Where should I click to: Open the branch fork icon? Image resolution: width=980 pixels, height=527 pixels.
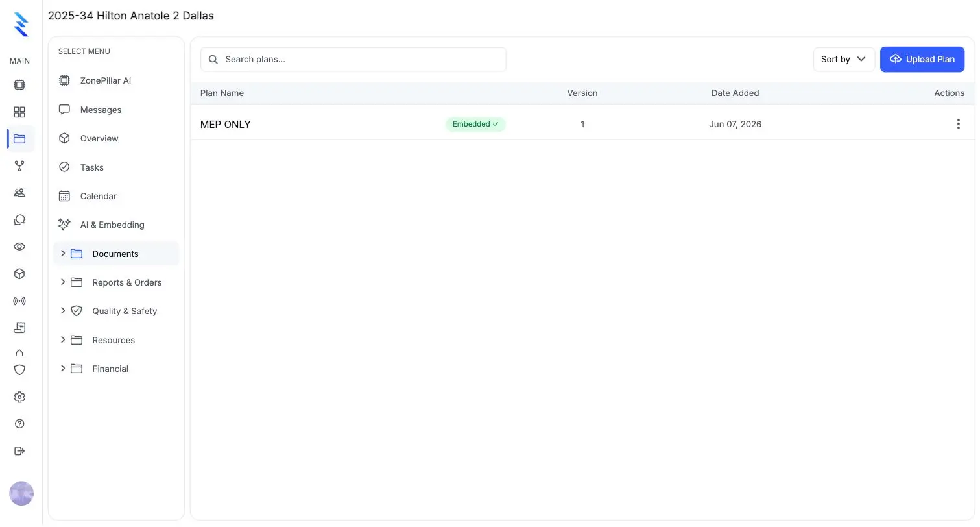click(19, 166)
